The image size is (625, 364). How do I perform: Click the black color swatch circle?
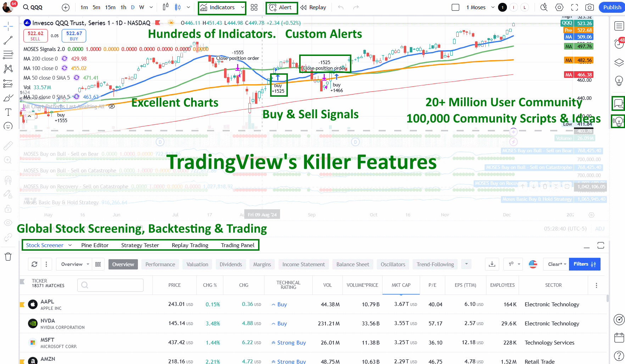click(502, 7)
